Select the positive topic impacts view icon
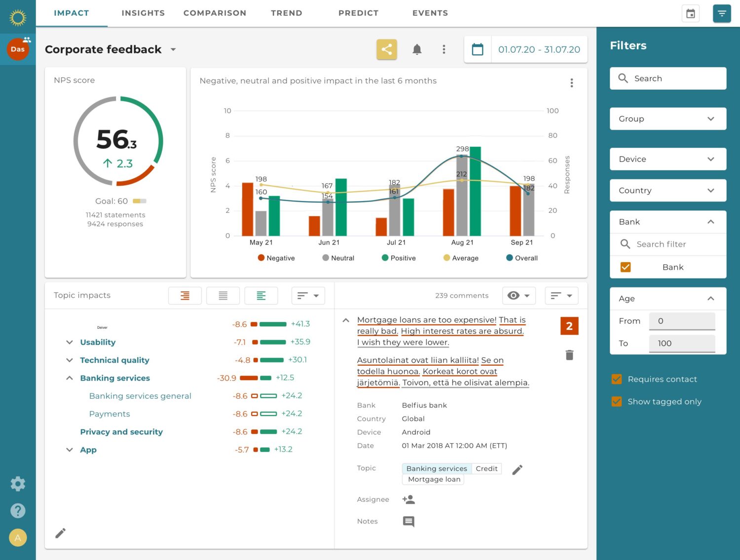Screen dimensions: 740x560 click(x=261, y=295)
